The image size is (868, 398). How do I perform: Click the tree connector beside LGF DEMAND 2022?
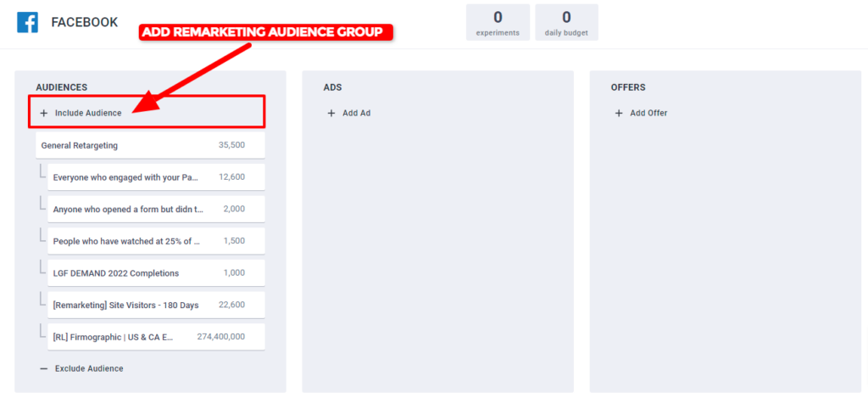pos(42,266)
